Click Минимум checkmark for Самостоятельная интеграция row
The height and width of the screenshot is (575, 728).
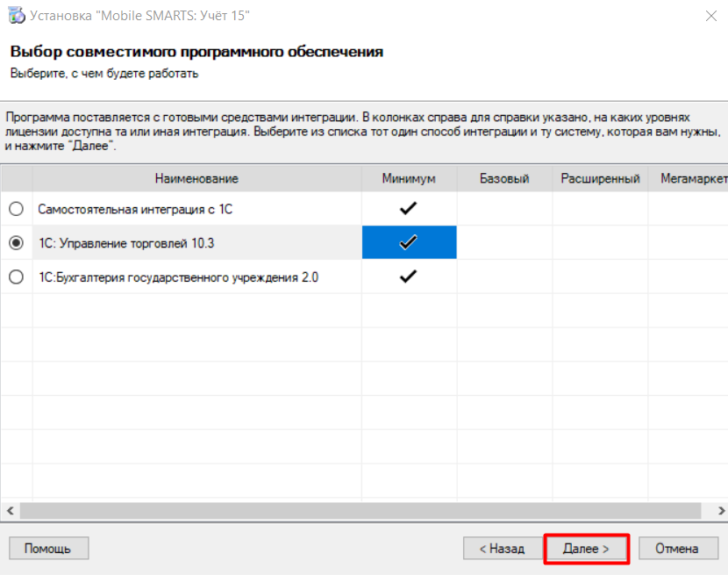point(409,208)
